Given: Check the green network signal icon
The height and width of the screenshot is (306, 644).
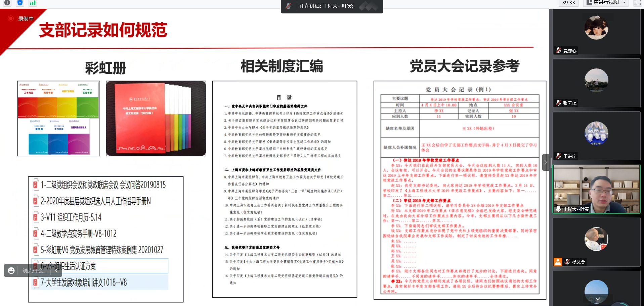Looking at the screenshot, I should [32, 3].
